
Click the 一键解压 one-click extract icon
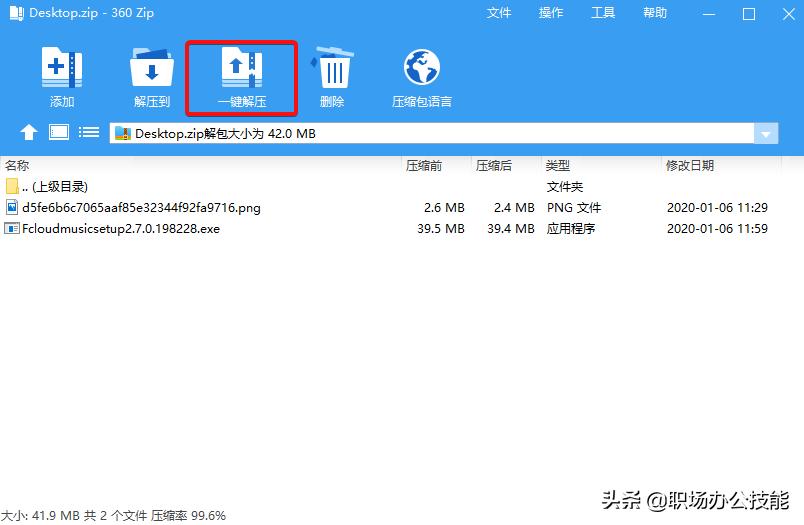click(242, 67)
